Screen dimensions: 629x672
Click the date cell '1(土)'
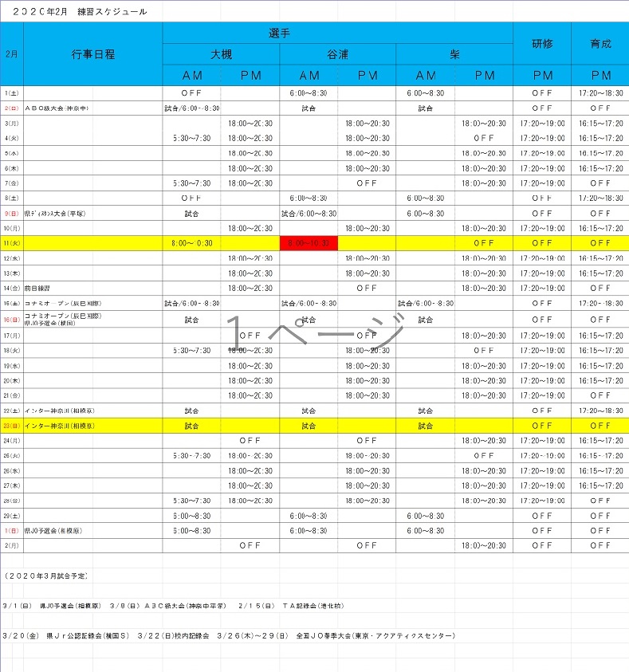tap(12, 93)
